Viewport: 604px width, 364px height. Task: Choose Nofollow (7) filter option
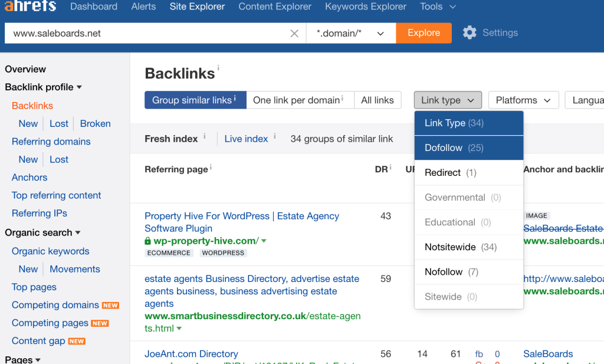469,272
